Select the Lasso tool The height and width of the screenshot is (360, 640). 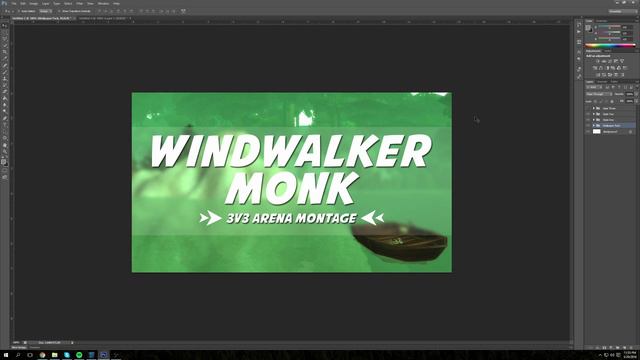point(4,39)
